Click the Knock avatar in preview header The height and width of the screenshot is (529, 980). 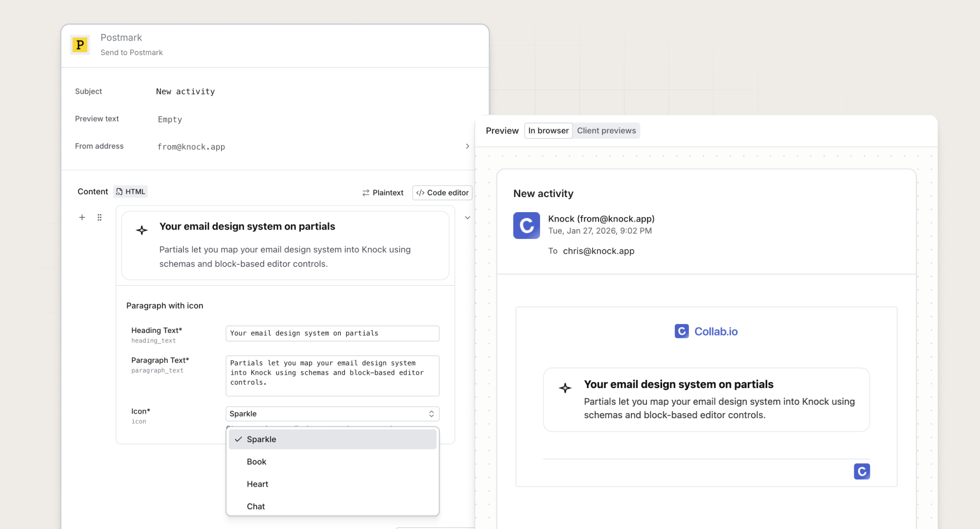point(526,226)
